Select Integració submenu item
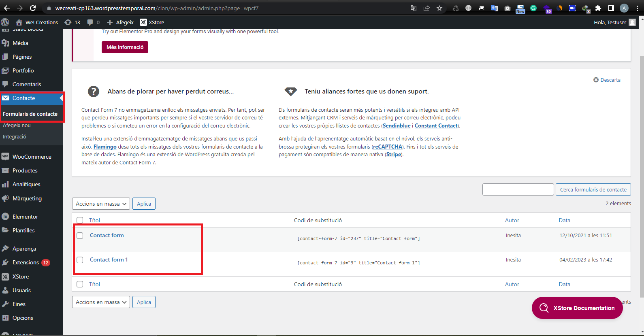The height and width of the screenshot is (336, 644). pyautogui.click(x=15, y=137)
